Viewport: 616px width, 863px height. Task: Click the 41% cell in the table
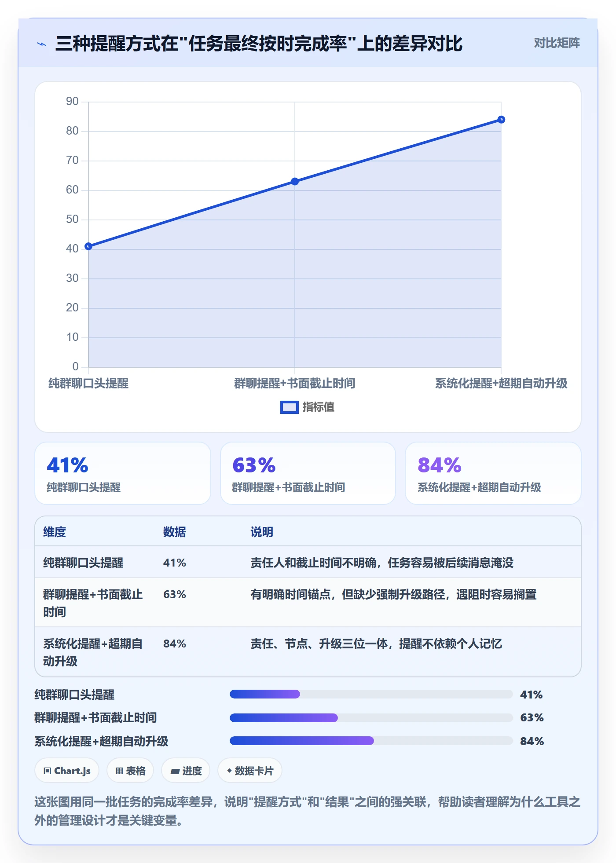coord(175,563)
